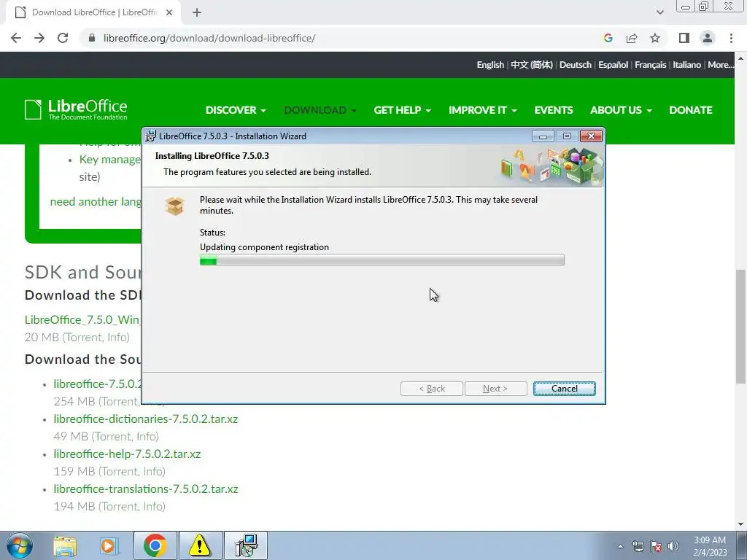
Task: Expand the GET HELP menu
Action: pyautogui.click(x=403, y=110)
